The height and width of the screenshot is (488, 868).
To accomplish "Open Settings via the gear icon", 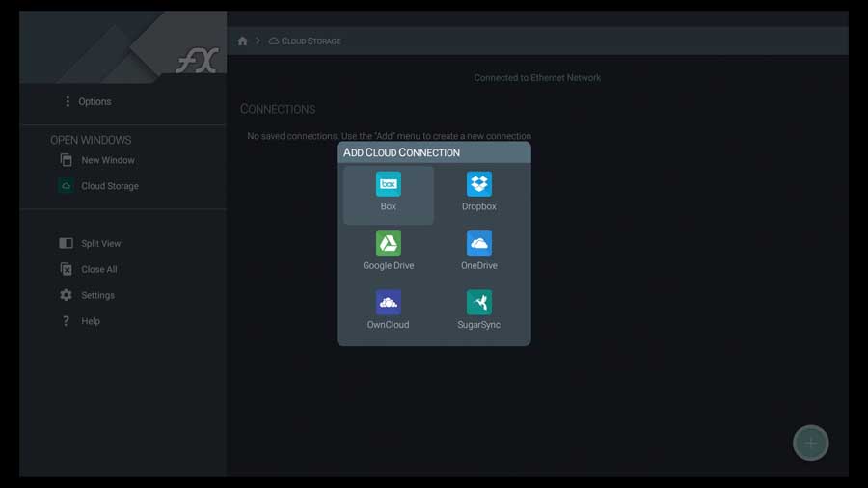I will (x=66, y=295).
